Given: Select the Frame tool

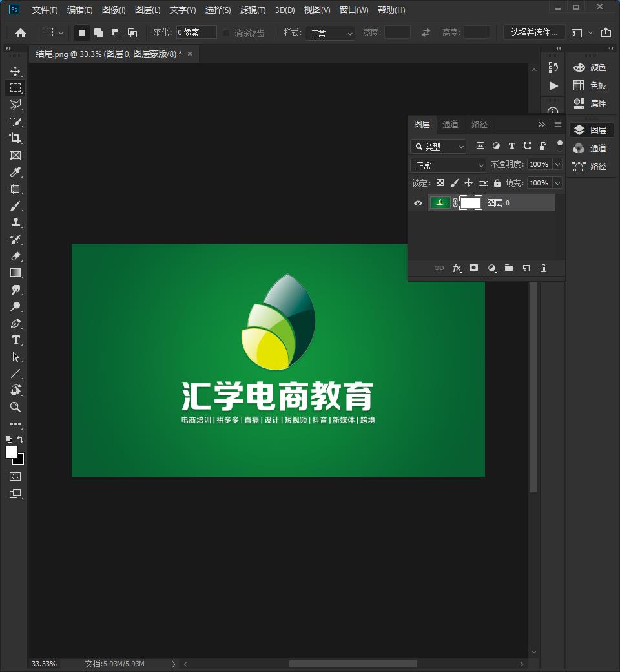Looking at the screenshot, I should pos(15,155).
